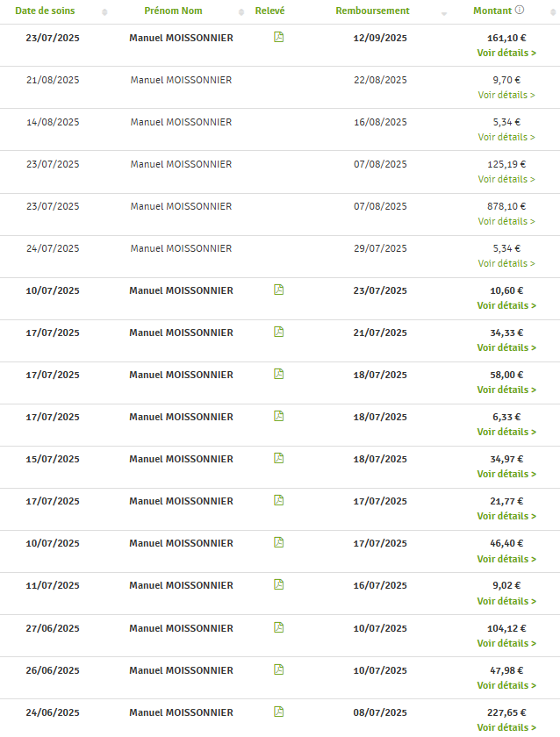Click sort arrow beside Remboursement header
Screen dimensions: 560x737
coord(443,13)
